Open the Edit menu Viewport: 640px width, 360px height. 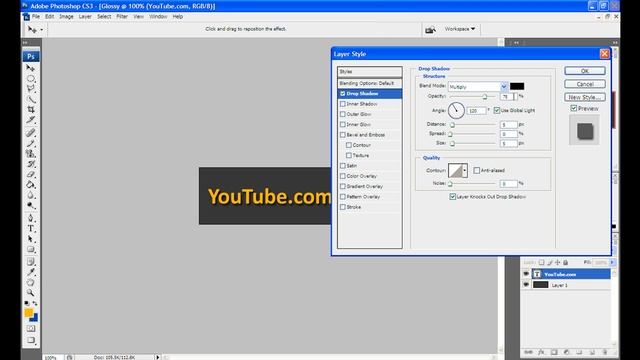[x=49, y=17]
